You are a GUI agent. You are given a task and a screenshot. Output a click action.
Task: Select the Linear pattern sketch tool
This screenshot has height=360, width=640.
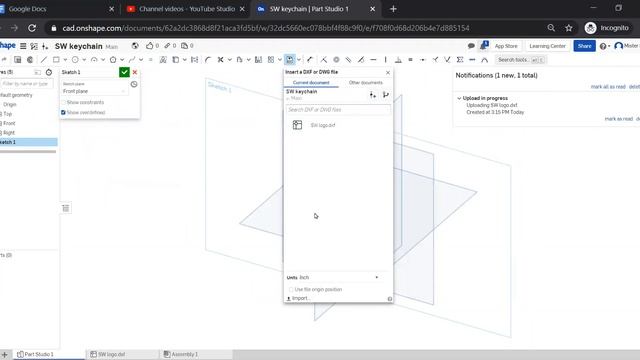(x=271, y=60)
